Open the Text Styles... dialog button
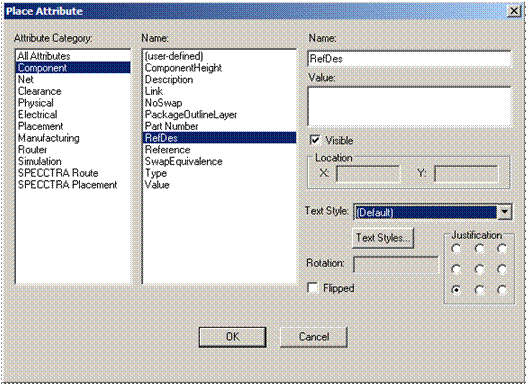528x387 pixels. click(383, 238)
